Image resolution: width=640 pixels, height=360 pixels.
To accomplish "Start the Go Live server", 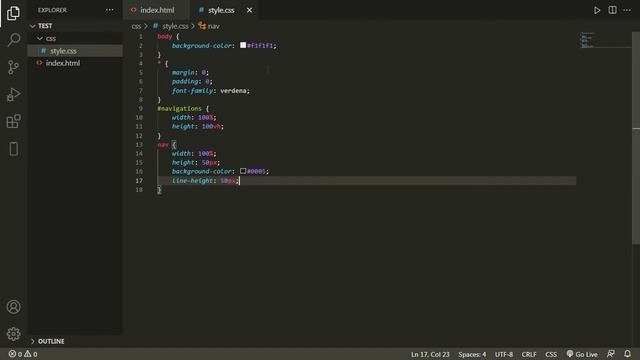I will click(x=582, y=354).
